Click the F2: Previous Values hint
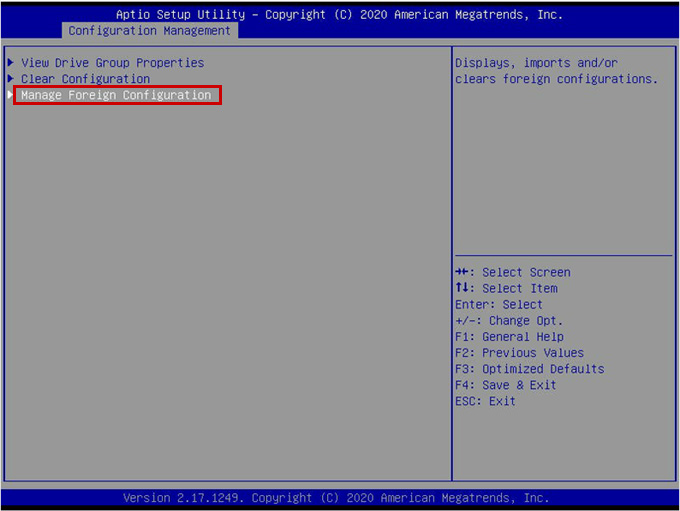 pos(518,353)
